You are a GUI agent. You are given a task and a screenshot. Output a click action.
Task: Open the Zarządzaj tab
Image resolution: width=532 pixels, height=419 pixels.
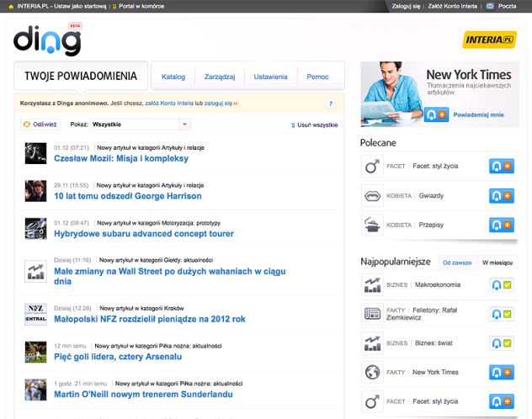(220, 77)
